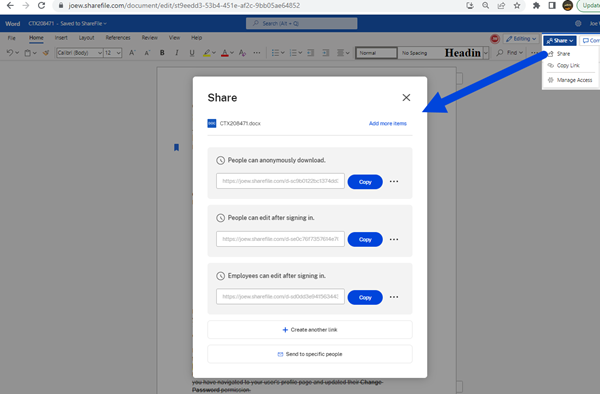Click the bulleted list icon
This screenshot has width=600, height=394.
[275, 53]
